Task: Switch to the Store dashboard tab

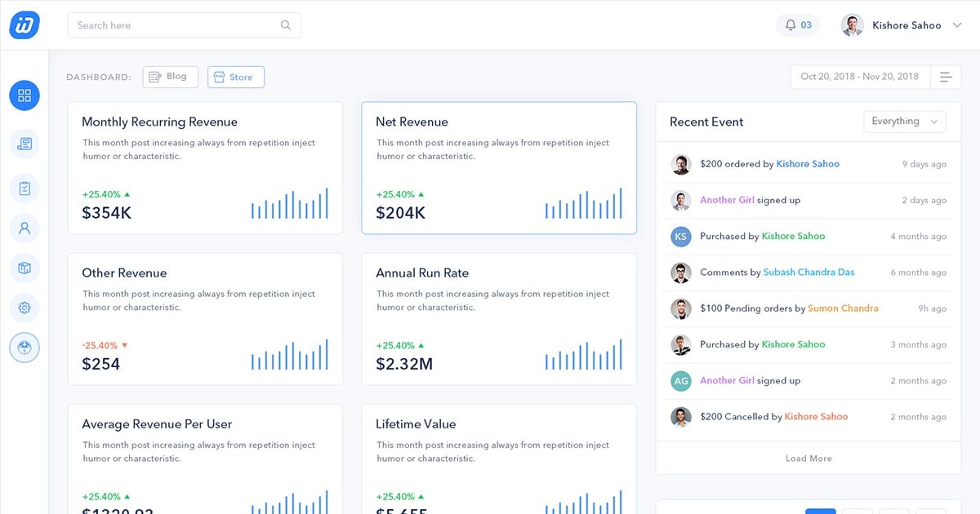Action: click(236, 77)
